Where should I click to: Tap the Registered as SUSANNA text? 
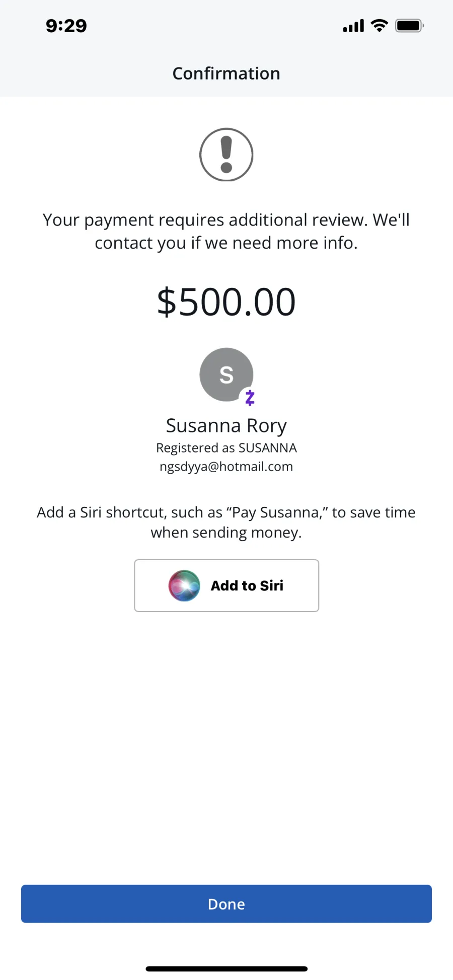click(226, 448)
